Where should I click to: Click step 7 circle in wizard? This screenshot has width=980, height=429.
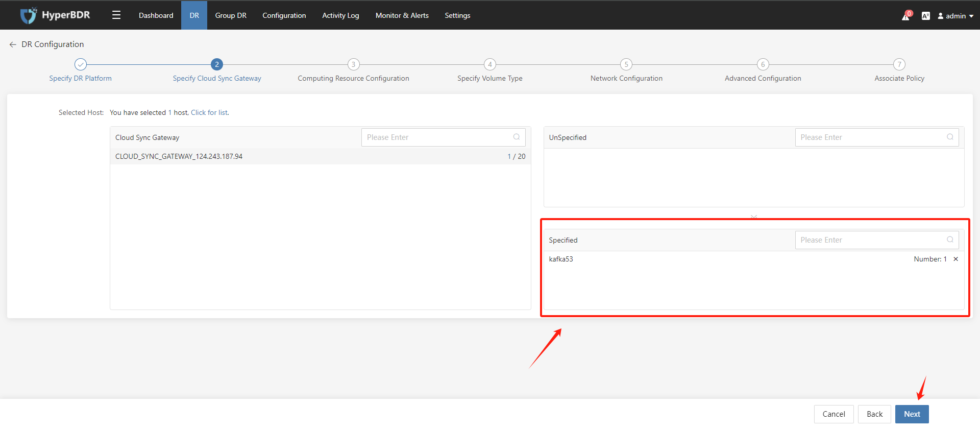899,64
